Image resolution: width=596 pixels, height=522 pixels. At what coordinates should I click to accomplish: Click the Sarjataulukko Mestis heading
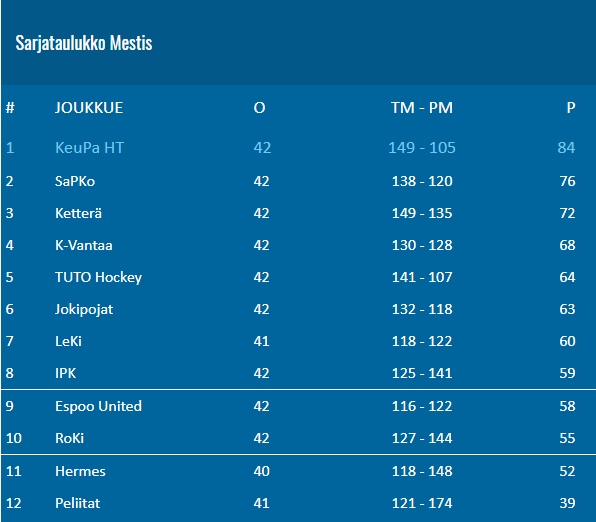[84, 43]
